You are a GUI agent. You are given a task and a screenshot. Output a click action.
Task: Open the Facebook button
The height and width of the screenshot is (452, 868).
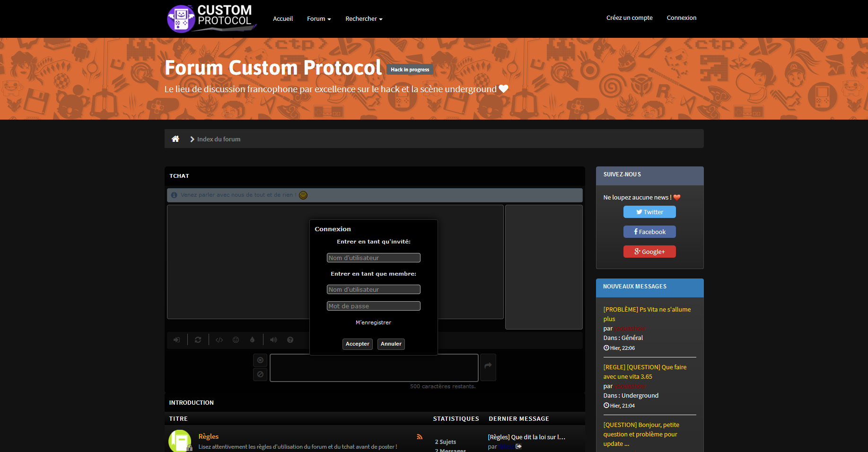649,232
